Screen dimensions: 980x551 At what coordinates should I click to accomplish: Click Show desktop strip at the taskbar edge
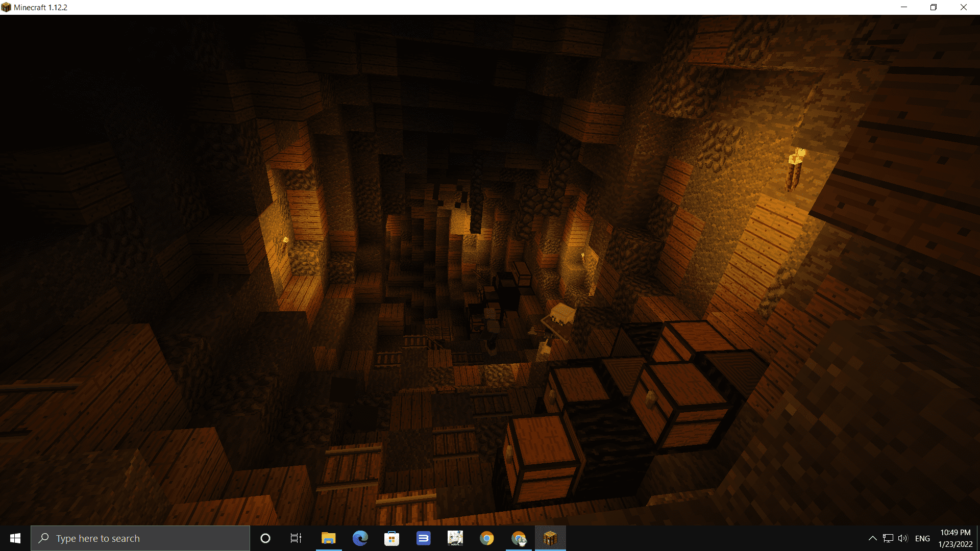click(x=978, y=538)
